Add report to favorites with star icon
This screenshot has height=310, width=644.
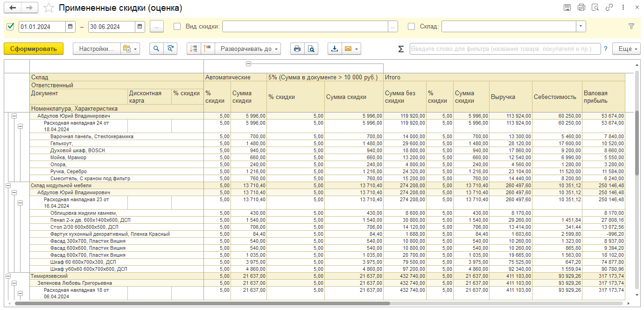coord(49,8)
